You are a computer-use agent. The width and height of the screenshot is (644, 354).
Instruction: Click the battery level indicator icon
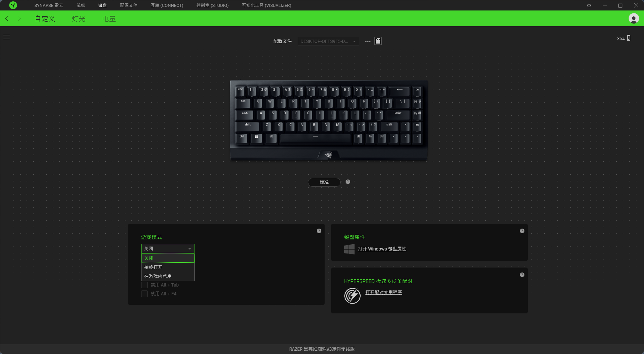tap(629, 38)
